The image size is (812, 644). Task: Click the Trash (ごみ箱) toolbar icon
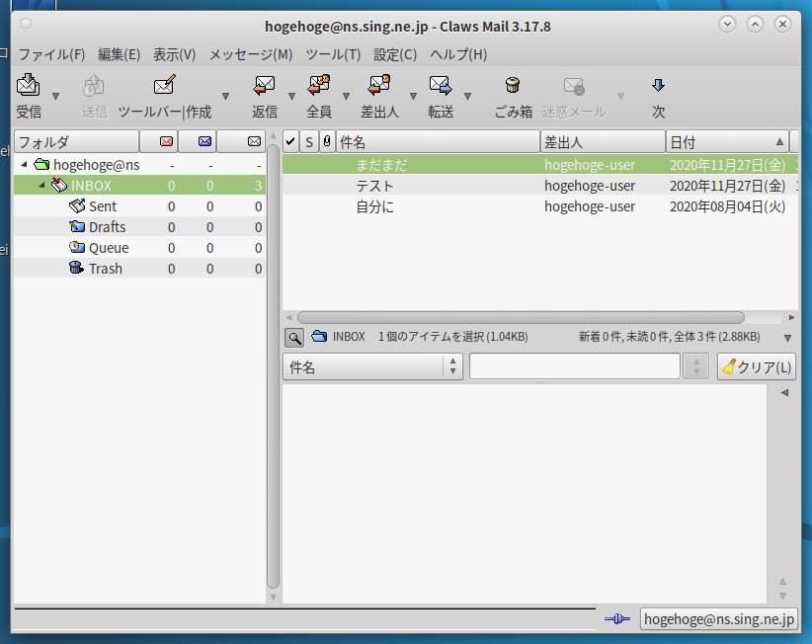point(513,85)
